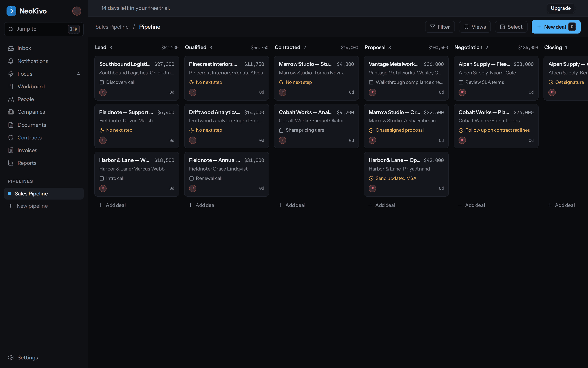588x368 pixels.
Task: Open the Driftwood Analytics deal card
Action: (226, 126)
